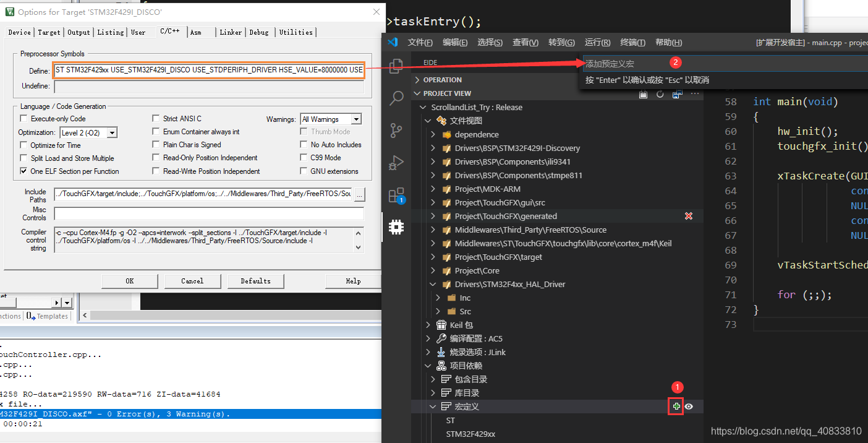Enable Optimize for Time checkbox

(24, 145)
